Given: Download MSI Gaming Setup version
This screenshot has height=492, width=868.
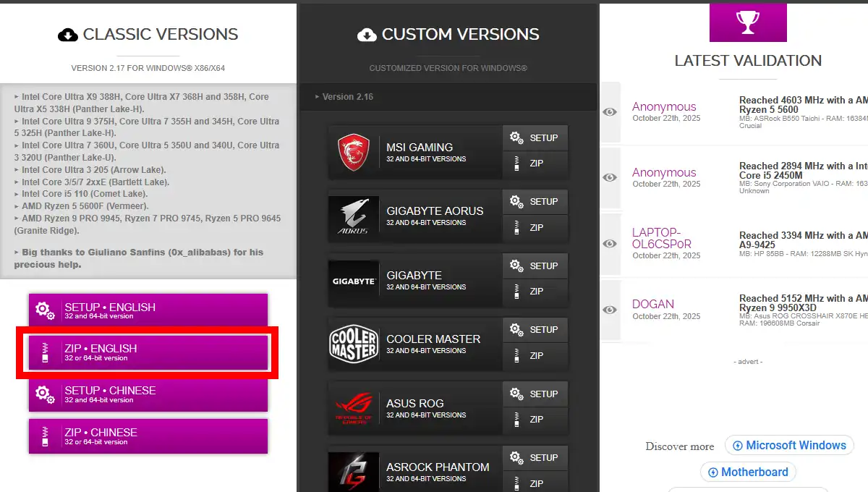Looking at the screenshot, I should coord(535,138).
